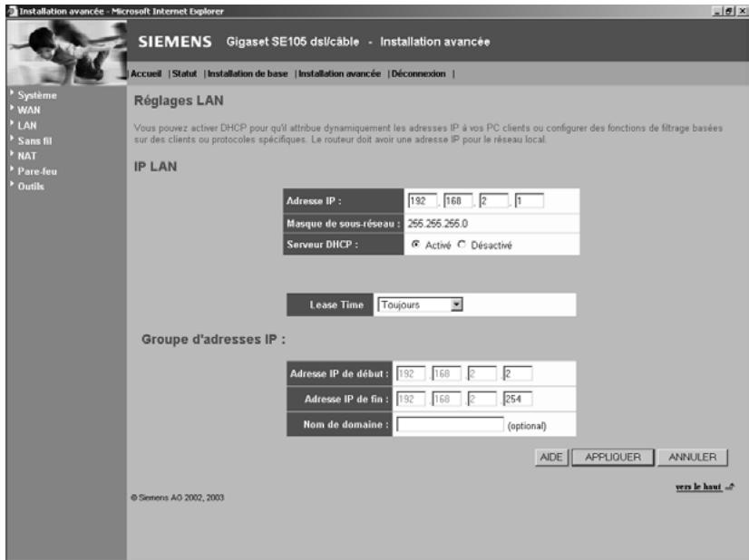Click third octet of Adresse IP de fin
Screen dimensions: 749x560
tap(482, 399)
